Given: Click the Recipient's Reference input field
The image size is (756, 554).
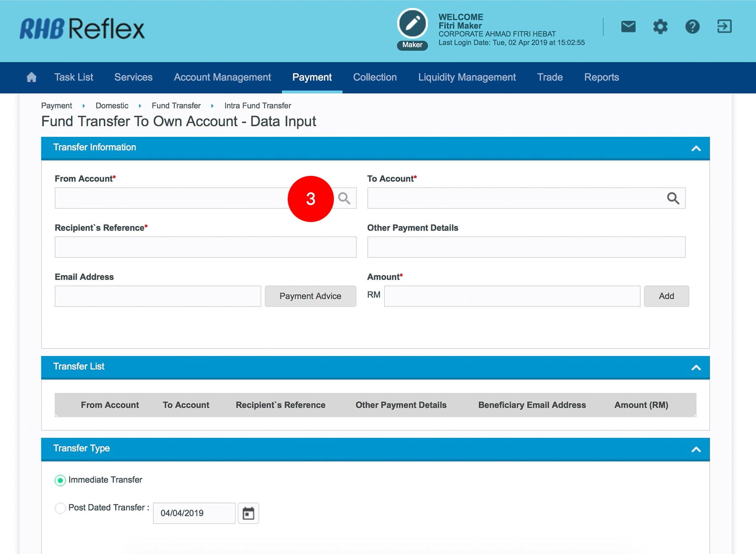Looking at the screenshot, I should click(x=205, y=247).
